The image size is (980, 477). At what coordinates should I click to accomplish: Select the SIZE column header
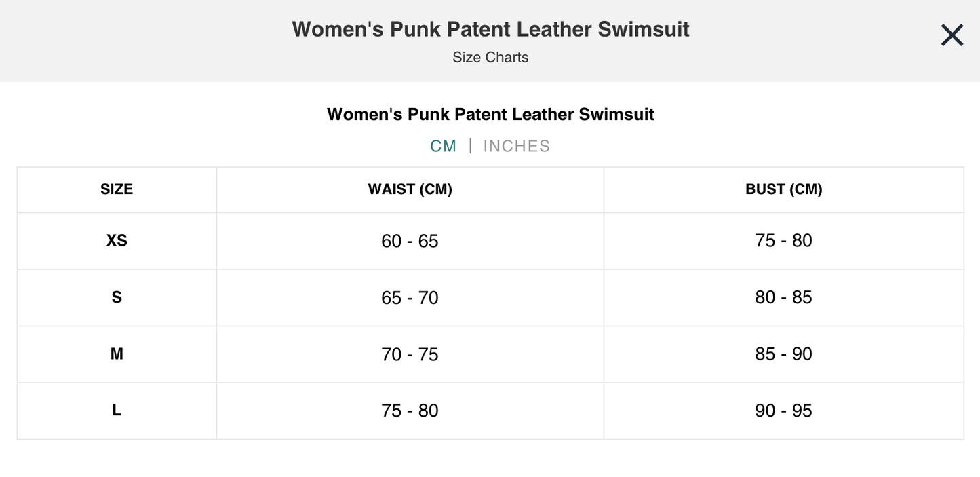pyautogui.click(x=116, y=189)
